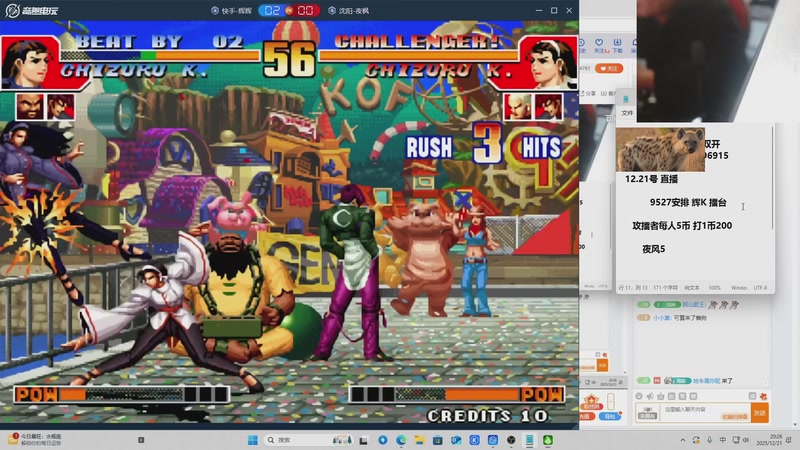Click the 未佩戴 badge beside the chat input
Image resolution: width=800 pixels, height=450 pixels.
(647, 413)
